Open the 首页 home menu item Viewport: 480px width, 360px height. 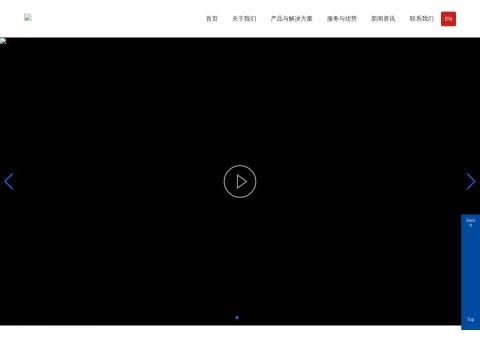212,19
